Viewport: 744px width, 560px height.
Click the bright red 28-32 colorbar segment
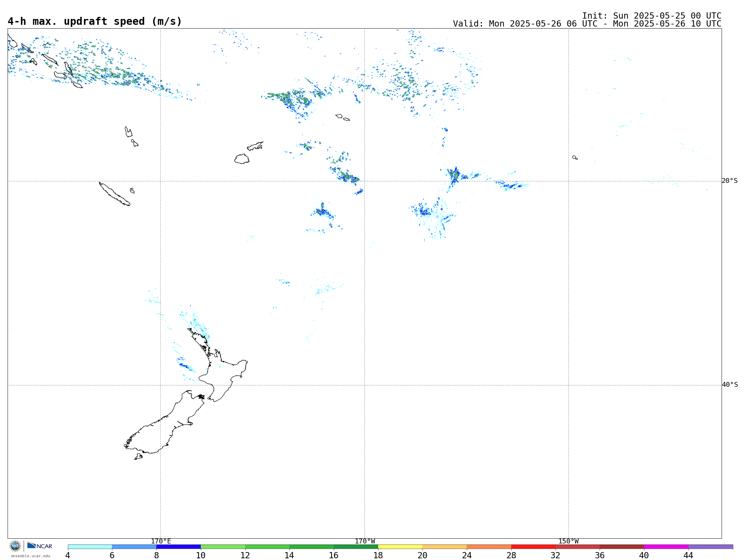pos(533,547)
